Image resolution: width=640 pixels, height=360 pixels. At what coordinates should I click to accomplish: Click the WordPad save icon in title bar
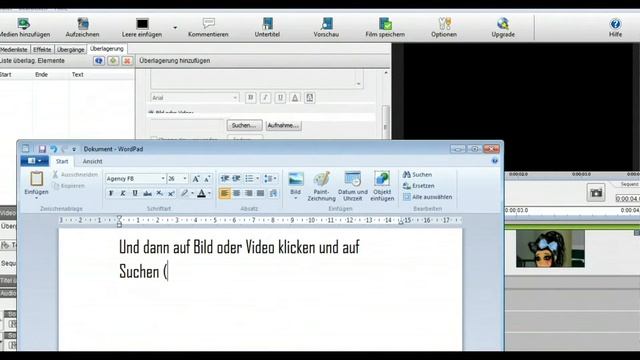tap(42, 149)
